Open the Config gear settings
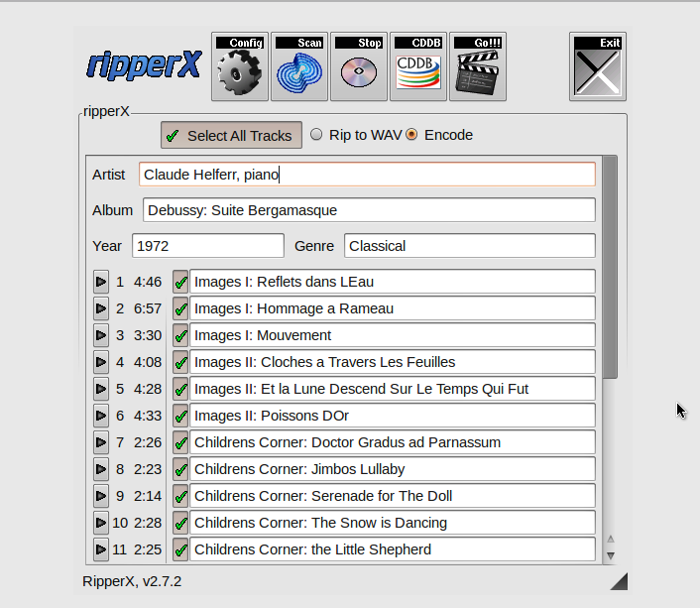This screenshot has height=608, width=700. tap(240, 66)
